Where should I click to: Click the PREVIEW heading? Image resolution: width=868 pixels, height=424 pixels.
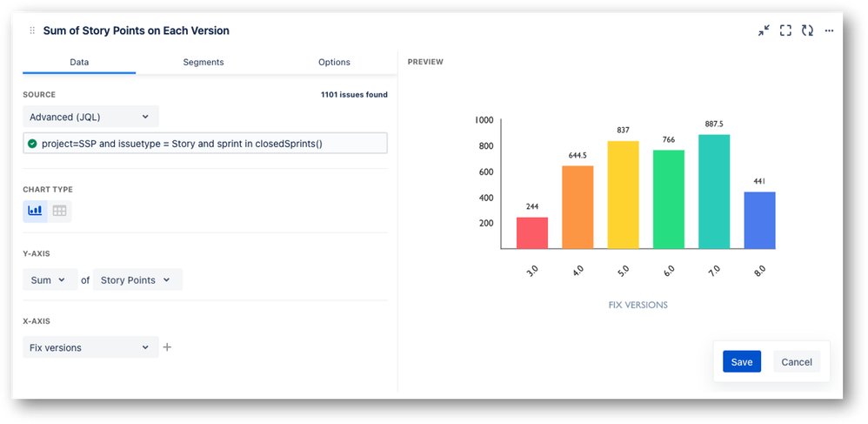pos(425,62)
